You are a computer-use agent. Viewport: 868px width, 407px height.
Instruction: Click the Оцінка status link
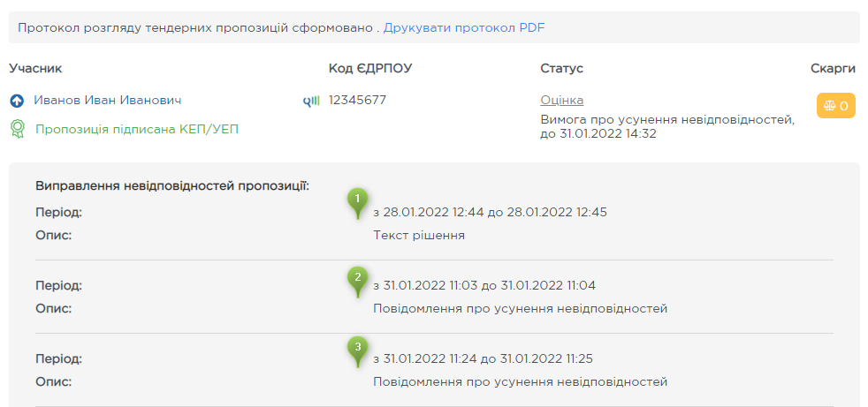tap(561, 101)
